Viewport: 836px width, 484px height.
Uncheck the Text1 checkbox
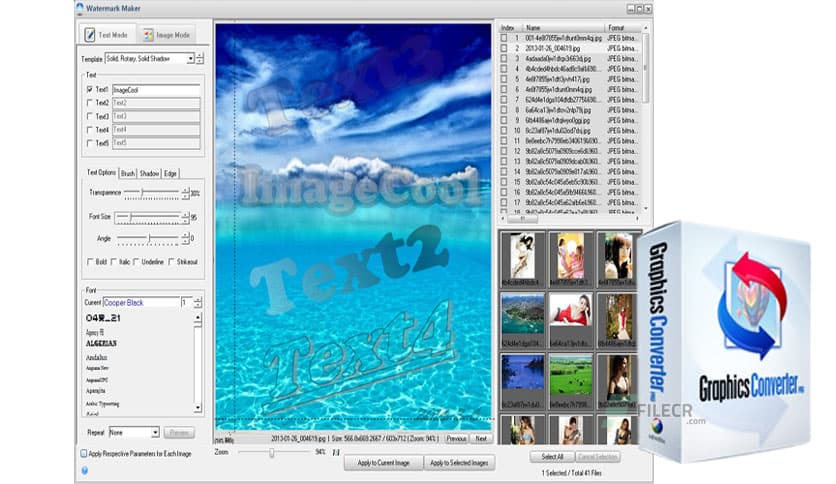(x=90, y=90)
